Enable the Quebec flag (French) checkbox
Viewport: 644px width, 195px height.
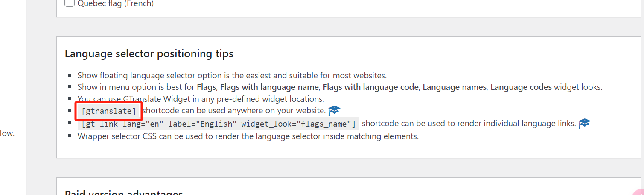click(x=69, y=3)
